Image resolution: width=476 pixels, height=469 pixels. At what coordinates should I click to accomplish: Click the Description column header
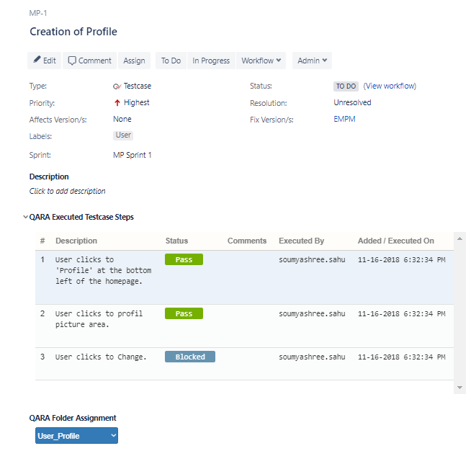[76, 241]
